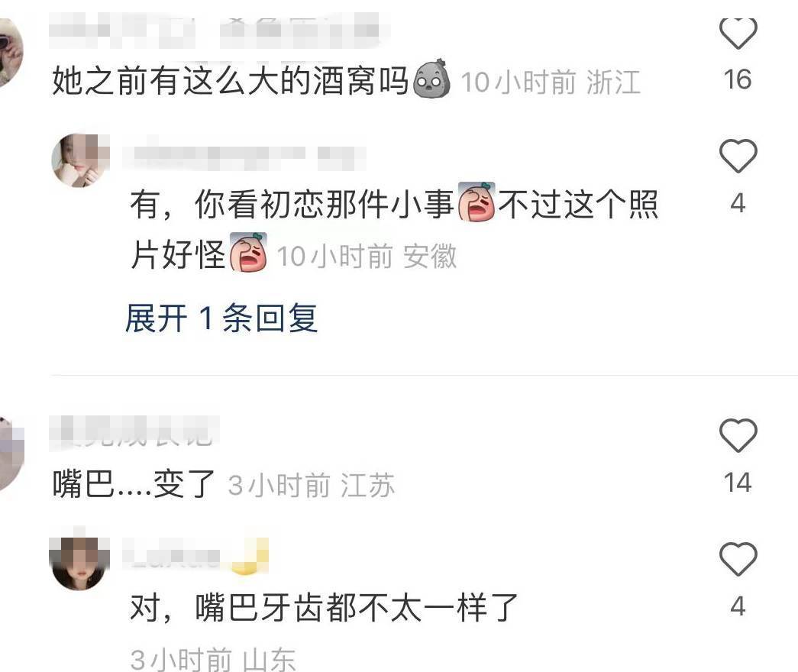Open avatar of Shandong replier
Image resolution: width=798 pixels, height=672 pixels.
pos(79,564)
